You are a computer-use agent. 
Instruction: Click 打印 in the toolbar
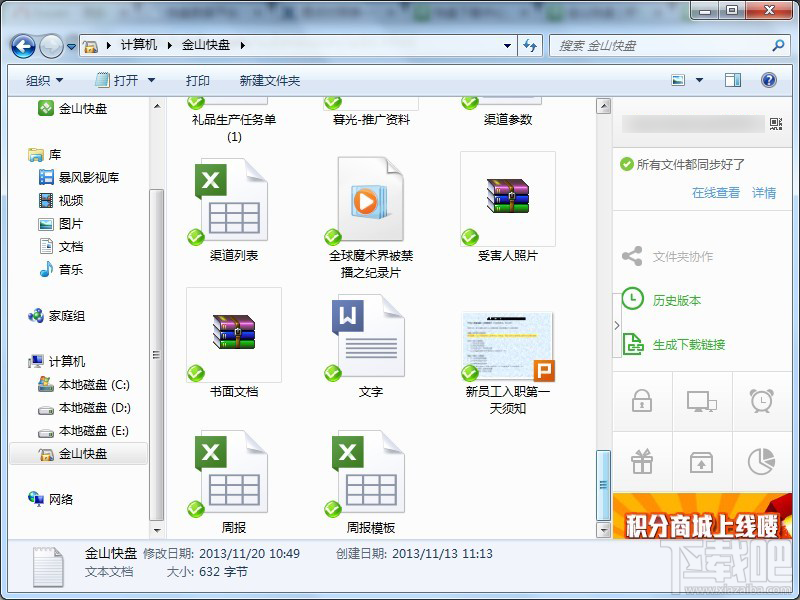(x=197, y=81)
